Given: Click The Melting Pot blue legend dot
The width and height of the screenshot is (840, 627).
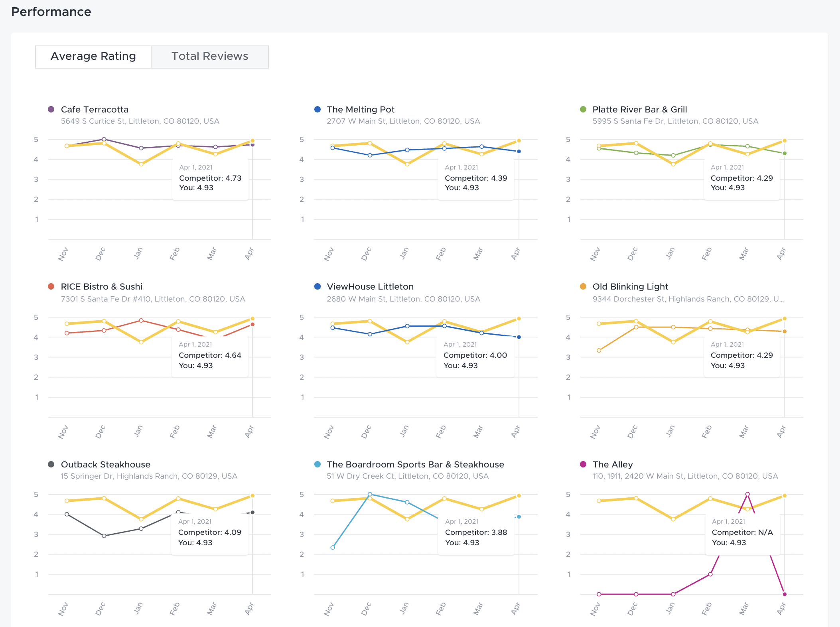Looking at the screenshot, I should tap(317, 109).
